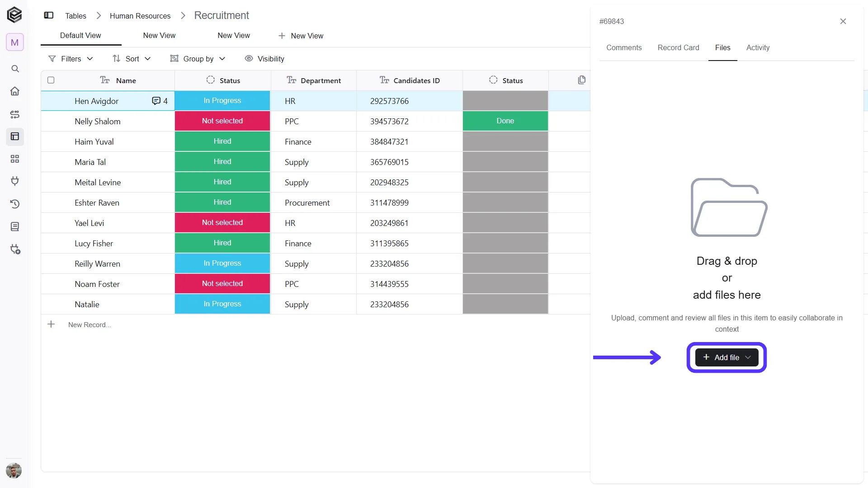Open the tables icon in sidebar
Screen dimensions: 868x488
tap(15, 136)
